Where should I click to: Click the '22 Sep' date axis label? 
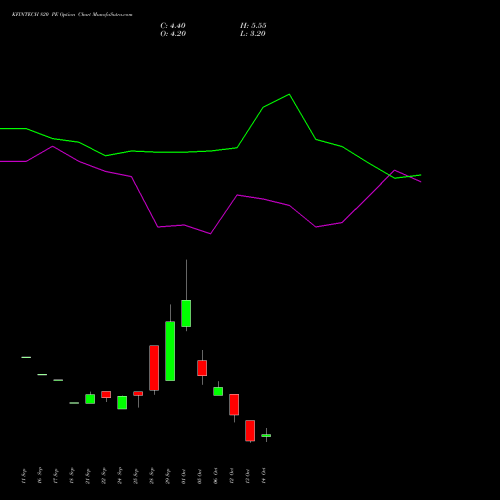coord(104,476)
